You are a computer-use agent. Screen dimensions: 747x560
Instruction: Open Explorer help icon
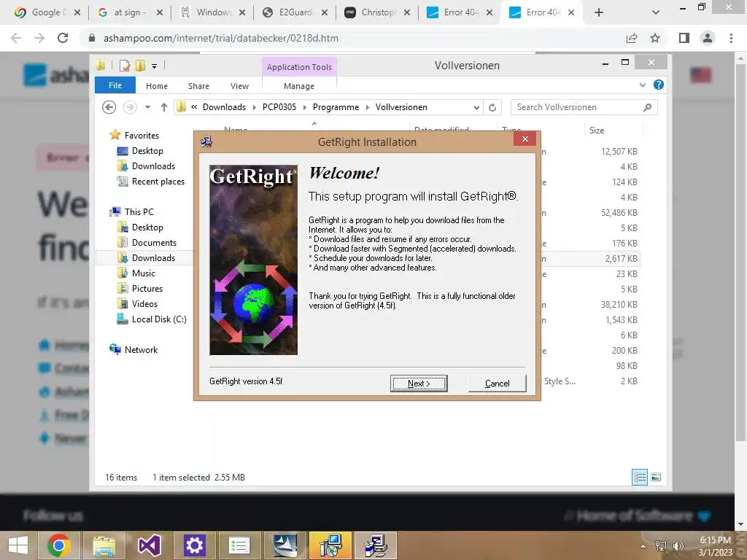[659, 85]
